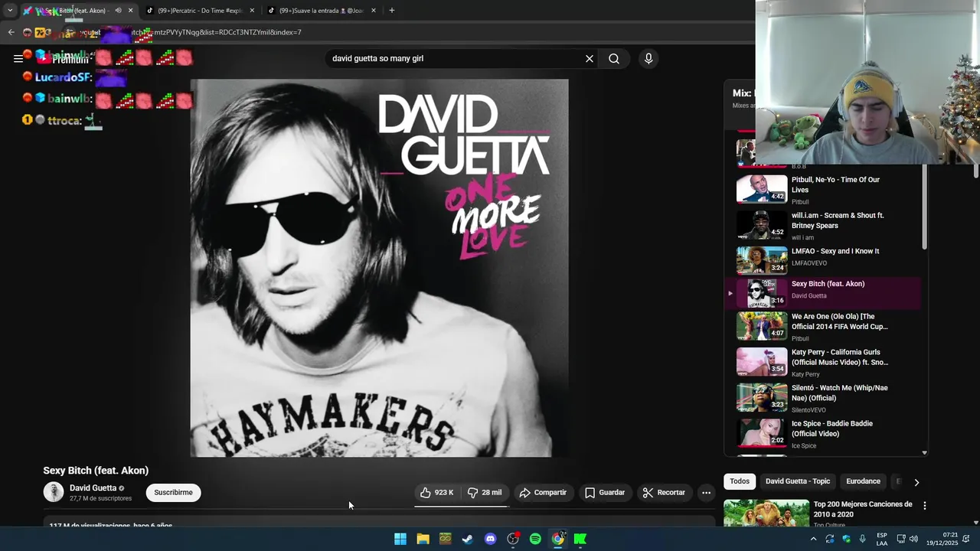Show hidden system tray icons chevron
This screenshot has width=980, height=551.
[813, 539]
